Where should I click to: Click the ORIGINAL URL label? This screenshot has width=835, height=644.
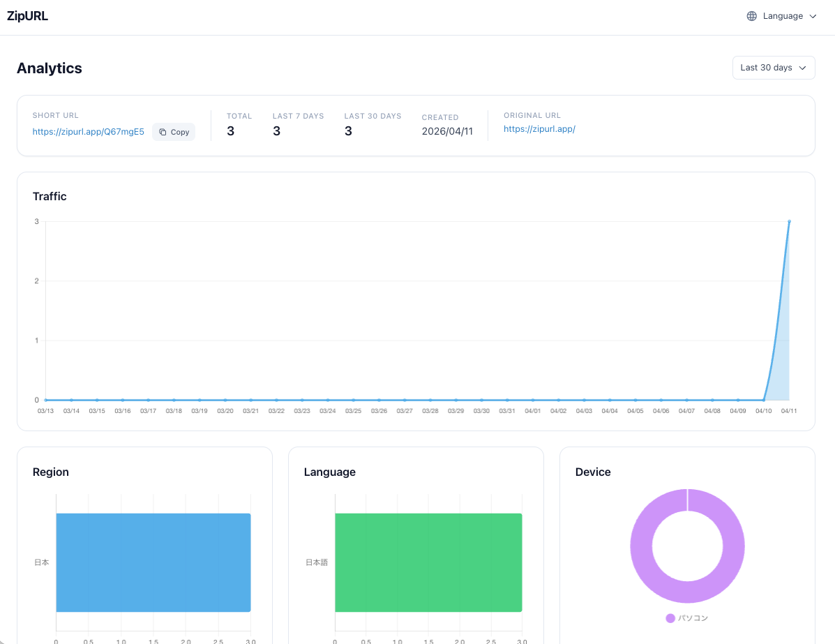tap(532, 115)
